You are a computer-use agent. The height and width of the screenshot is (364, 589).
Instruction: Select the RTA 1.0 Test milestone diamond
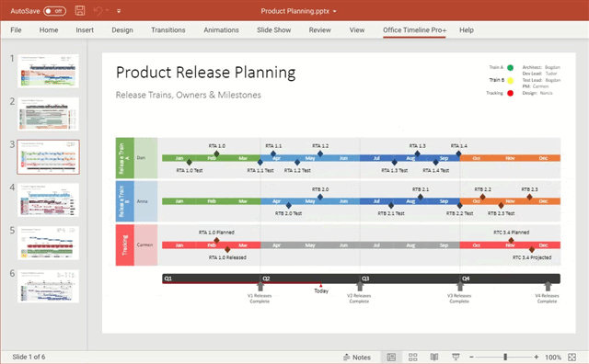click(190, 163)
